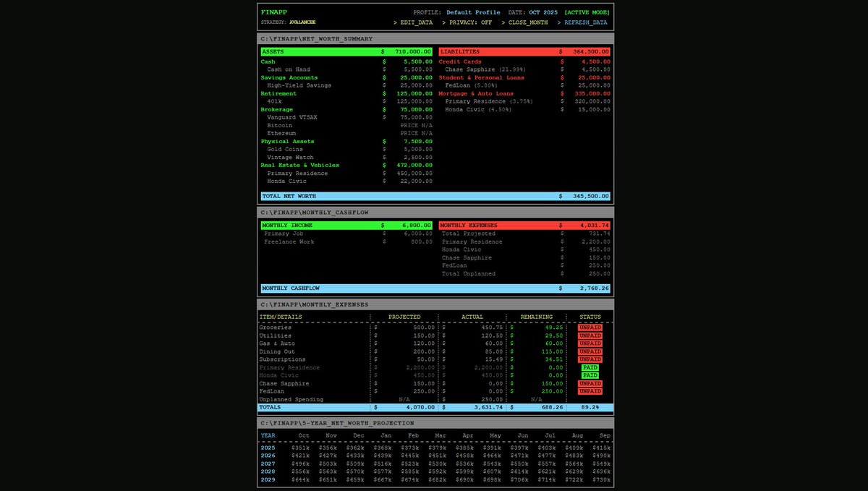Toggle Dining Out UNPAID badge
868x491 pixels.
coord(590,351)
